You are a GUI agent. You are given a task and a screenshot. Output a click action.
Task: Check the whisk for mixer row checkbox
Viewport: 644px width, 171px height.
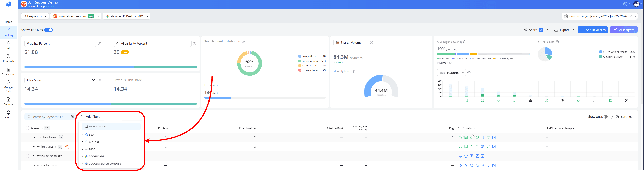point(27,165)
